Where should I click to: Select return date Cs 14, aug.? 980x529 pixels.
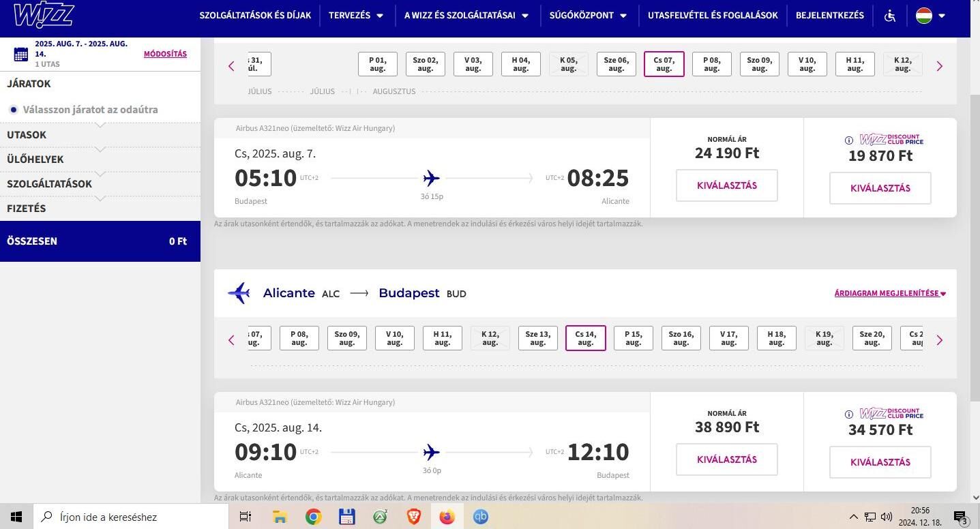click(586, 338)
